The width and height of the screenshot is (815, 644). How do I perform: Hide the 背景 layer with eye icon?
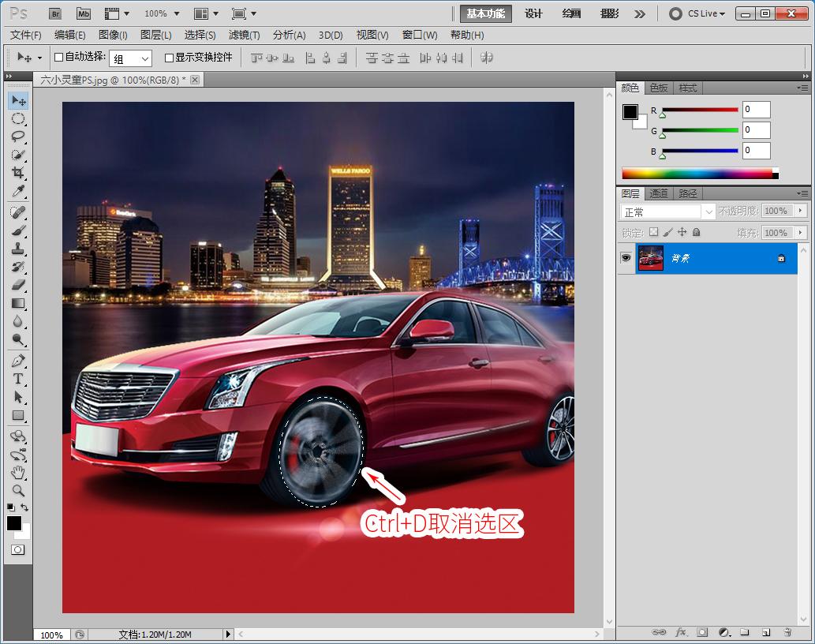click(x=626, y=258)
